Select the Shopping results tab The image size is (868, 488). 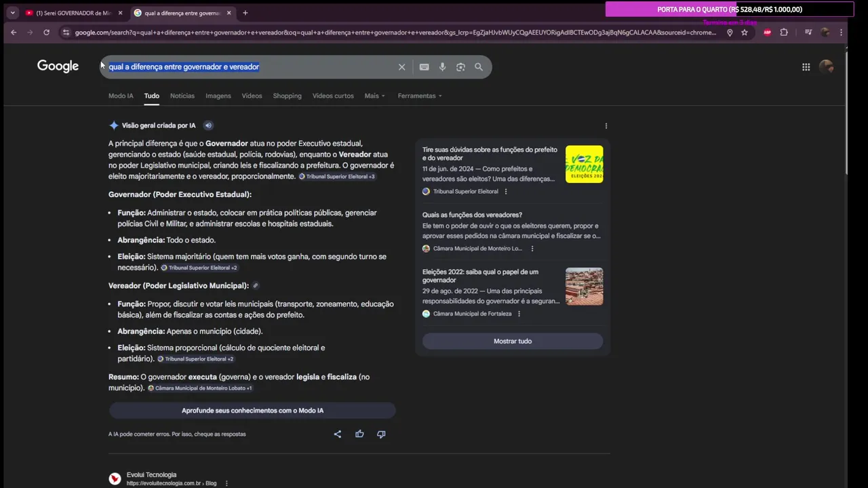(287, 96)
